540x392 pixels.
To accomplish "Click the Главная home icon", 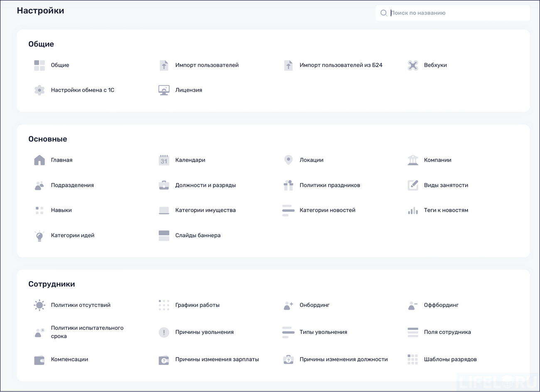I will tap(39, 160).
